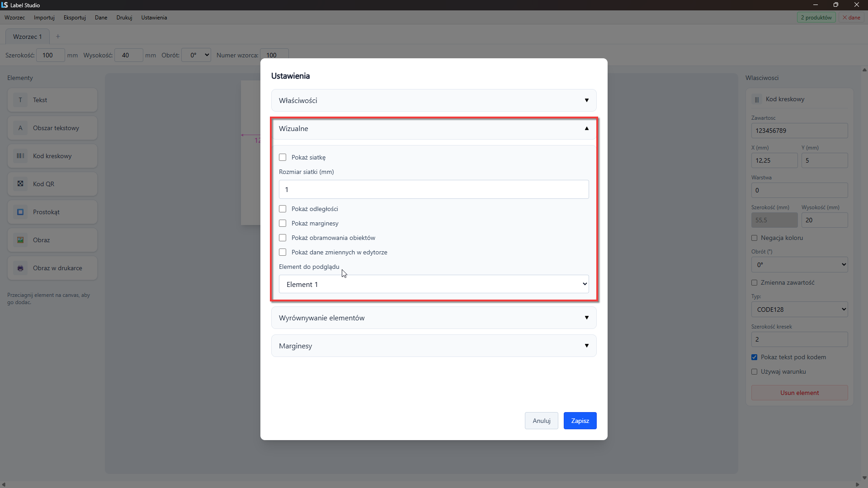868x488 pixels.
Task: Click the Anuluj button
Action: click(541, 421)
